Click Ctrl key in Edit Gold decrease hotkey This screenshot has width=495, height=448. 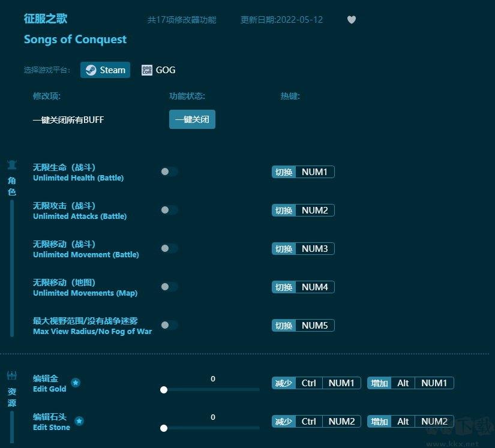309,383
